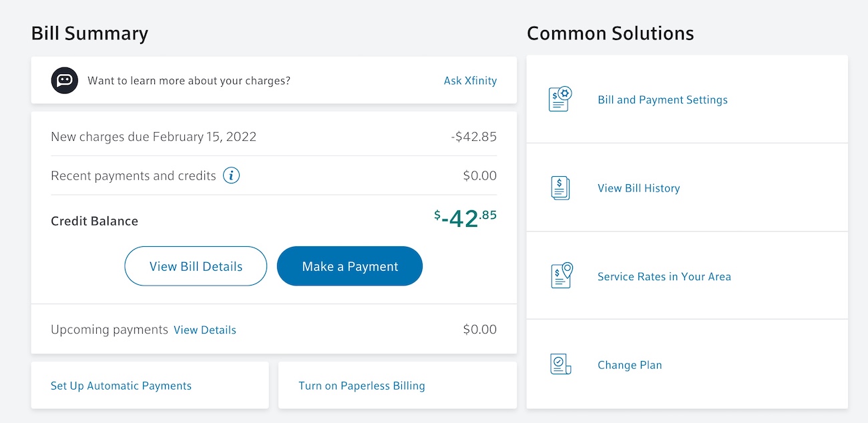Open the Ask Xfinity link
The width and height of the screenshot is (868, 423).
[x=470, y=81]
